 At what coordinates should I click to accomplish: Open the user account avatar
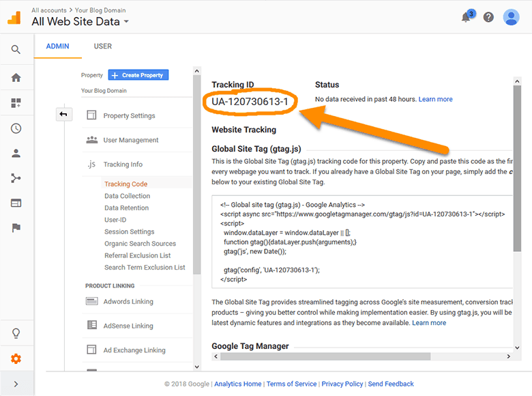coord(511,17)
